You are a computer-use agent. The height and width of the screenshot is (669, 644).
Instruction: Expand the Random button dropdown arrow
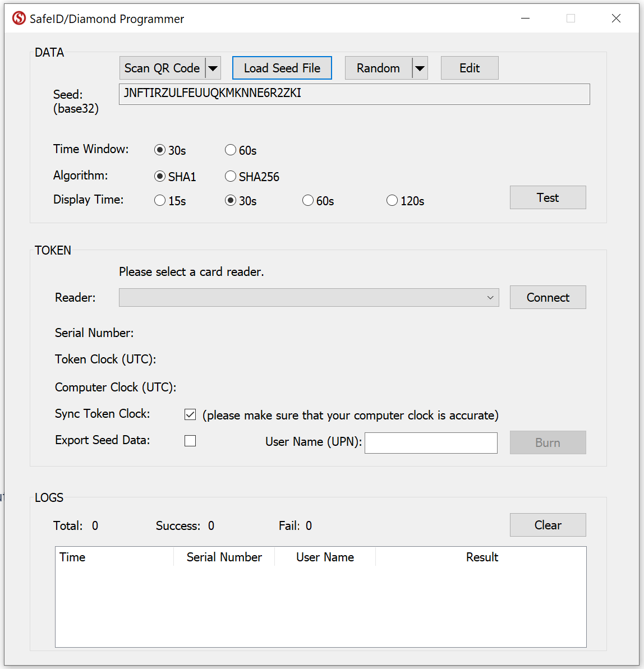[x=420, y=68]
